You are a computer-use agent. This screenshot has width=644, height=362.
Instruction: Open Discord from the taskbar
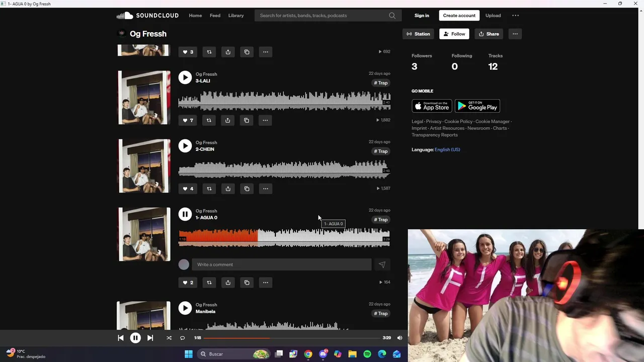pyautogui.click(x=323, y=354)
